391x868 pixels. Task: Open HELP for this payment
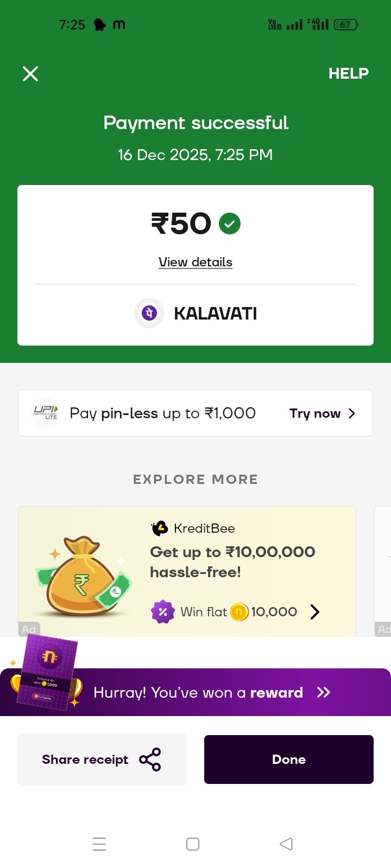click(348, 74)
